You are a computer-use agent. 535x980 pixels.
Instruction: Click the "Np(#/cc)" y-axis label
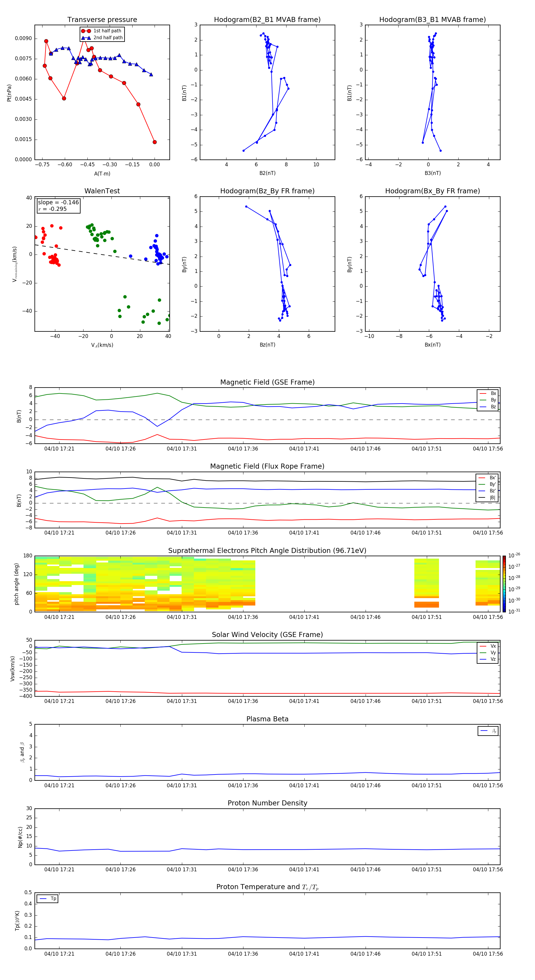pyautogui.click(x=20, y=837)
